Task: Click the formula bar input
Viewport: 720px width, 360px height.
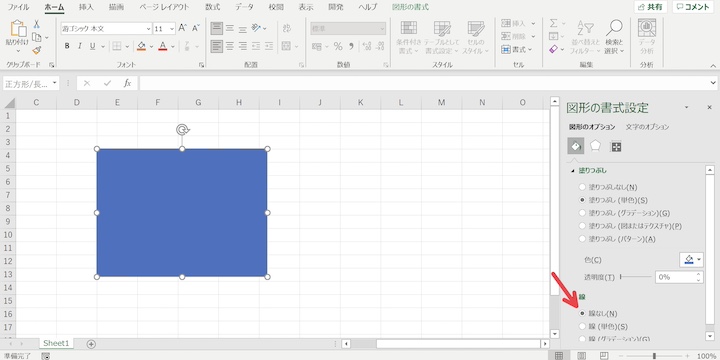Action: pyautogui.click(x=423, y=83)
